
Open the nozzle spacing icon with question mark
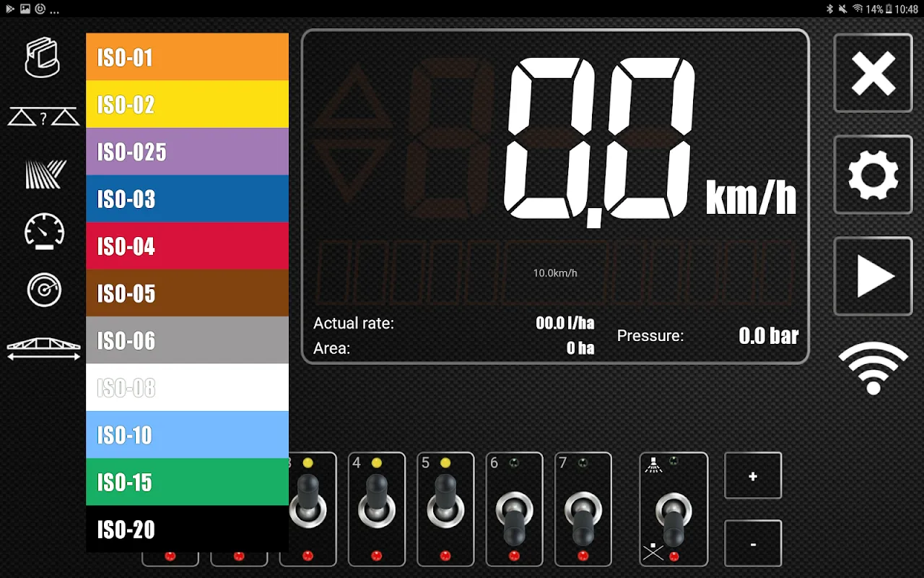[43, 117]
